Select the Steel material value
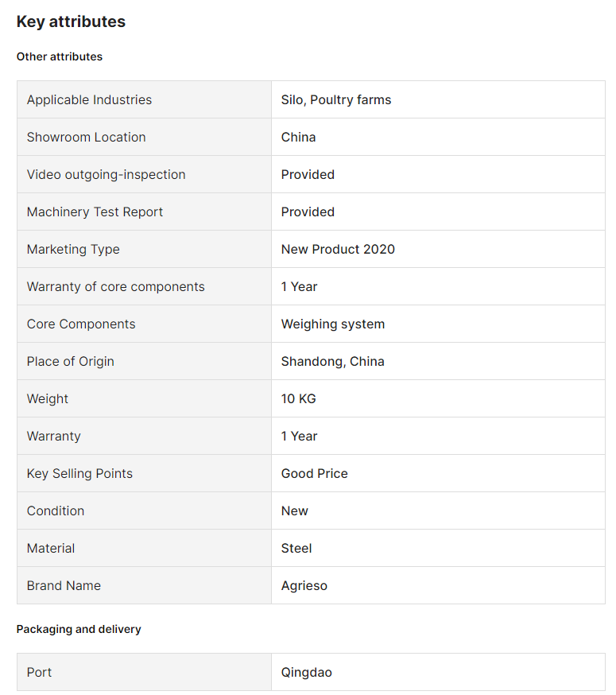The height and width of the screenshot is (695, 616). pyautogui.click(x=296, y=549)
